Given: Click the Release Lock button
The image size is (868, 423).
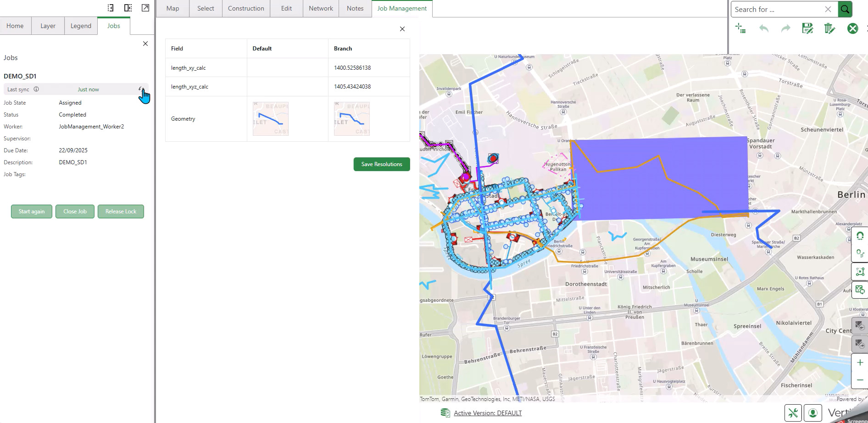Looking at the screenshot, I should coord(121,211).
